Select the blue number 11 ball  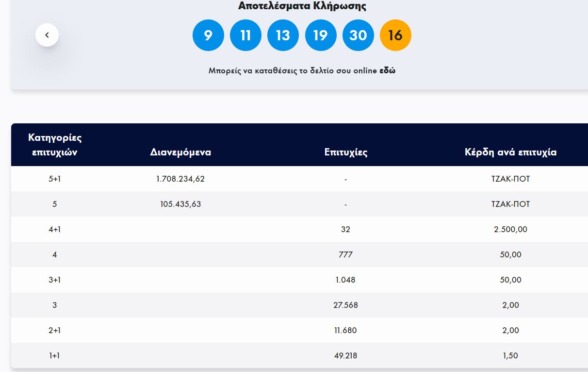[x=245, y=35]
